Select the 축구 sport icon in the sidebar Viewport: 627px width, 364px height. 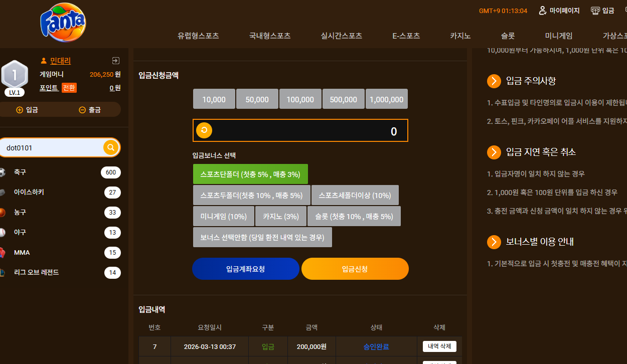[2, 172]
